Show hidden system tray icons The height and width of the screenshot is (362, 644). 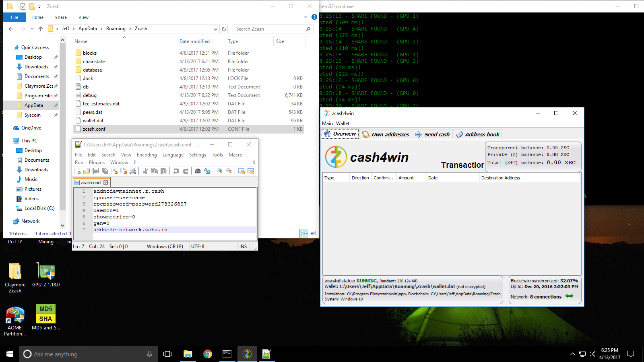(573, 354)
